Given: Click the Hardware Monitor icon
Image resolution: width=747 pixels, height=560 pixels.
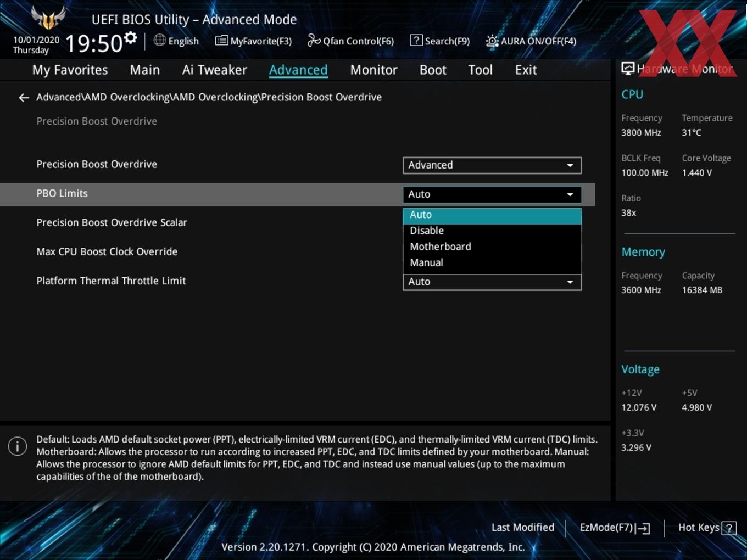Looking at the screenshot, I should [x=628, y=69].
